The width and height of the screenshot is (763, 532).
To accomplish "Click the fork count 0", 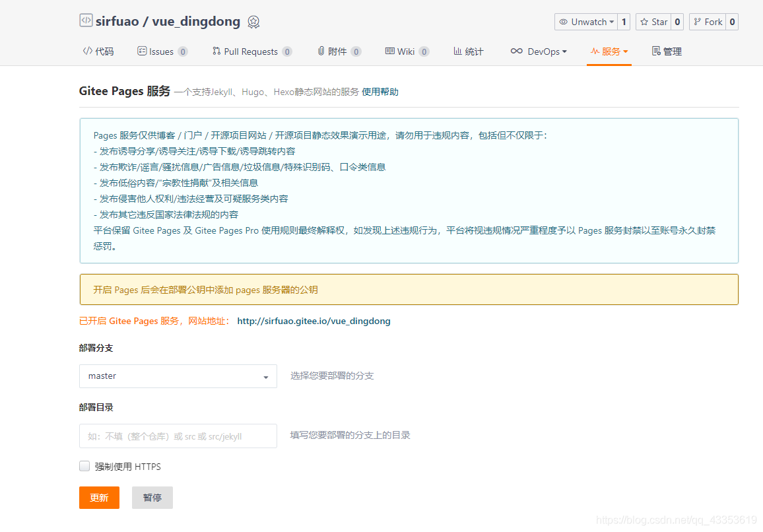I will (732, 22).
